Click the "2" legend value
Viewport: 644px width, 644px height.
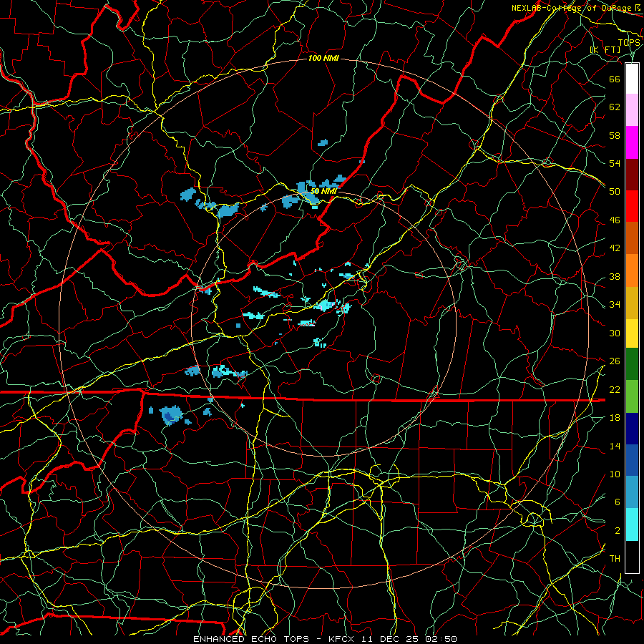click(x=618, y=531)
